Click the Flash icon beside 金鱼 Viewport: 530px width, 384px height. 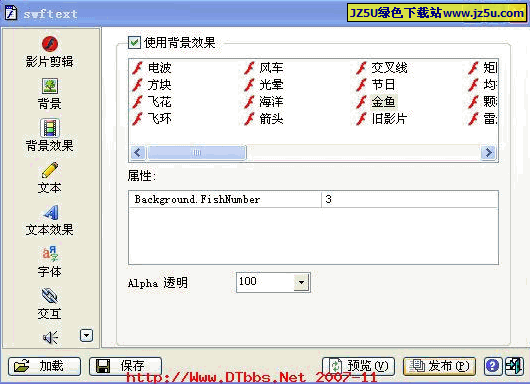click(x=361, y=102)
